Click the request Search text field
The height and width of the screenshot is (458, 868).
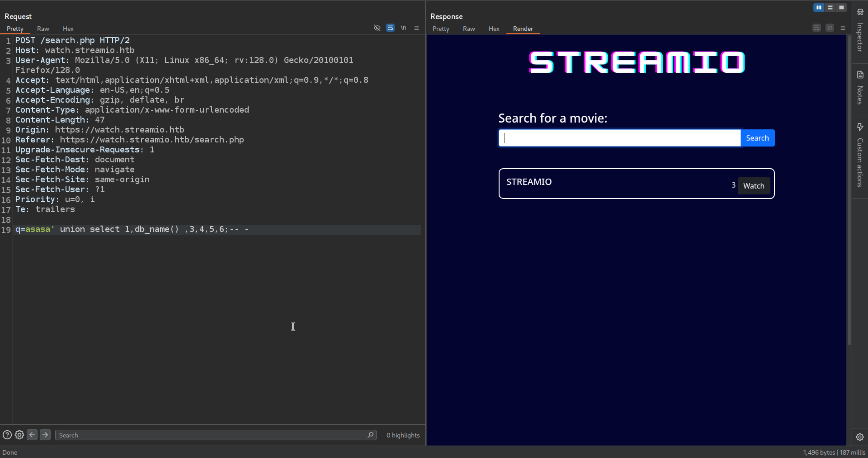click(x=212, y=435)
